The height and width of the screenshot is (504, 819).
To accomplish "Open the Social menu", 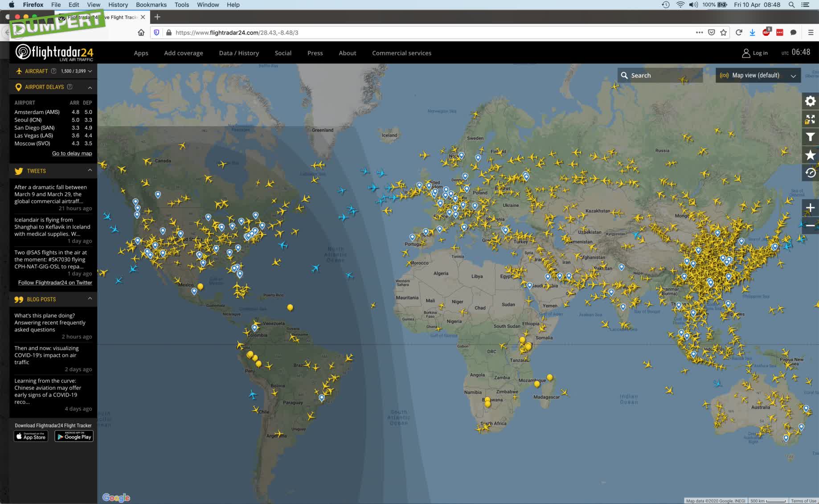I will click(x=283, y=53).
